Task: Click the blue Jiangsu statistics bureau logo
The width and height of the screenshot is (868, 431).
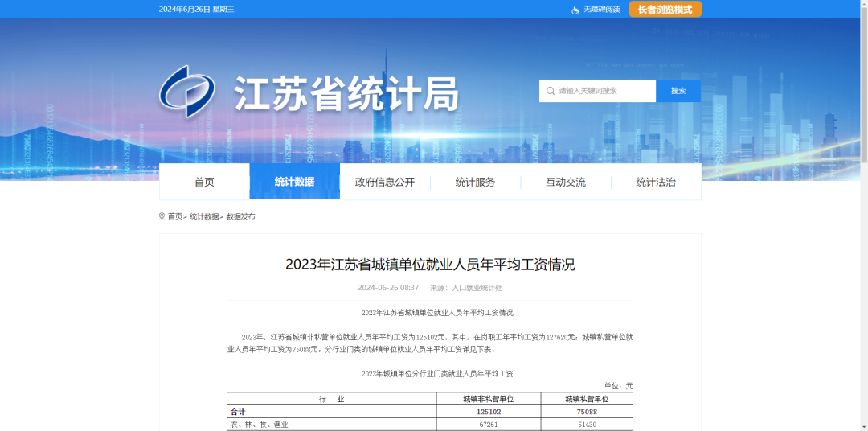Action: (187, 92)
